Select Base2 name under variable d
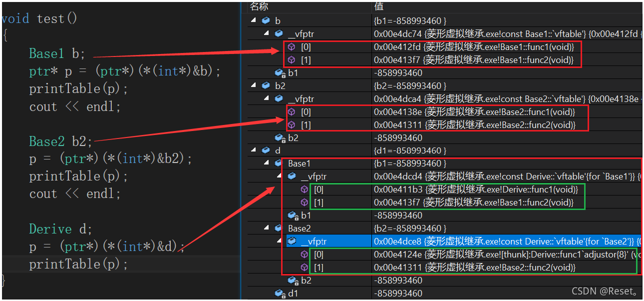 tap(299, 228)
